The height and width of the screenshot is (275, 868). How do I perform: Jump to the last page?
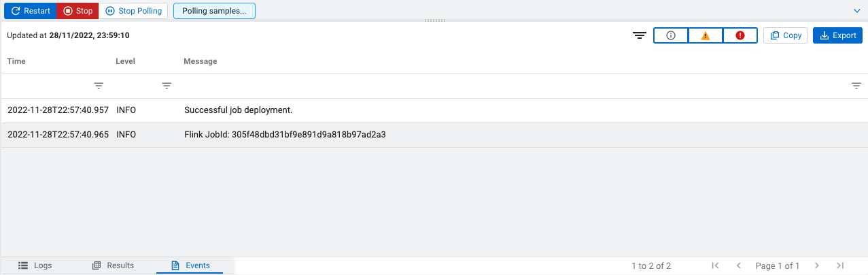pyautogui.click(x=840, y=265)
